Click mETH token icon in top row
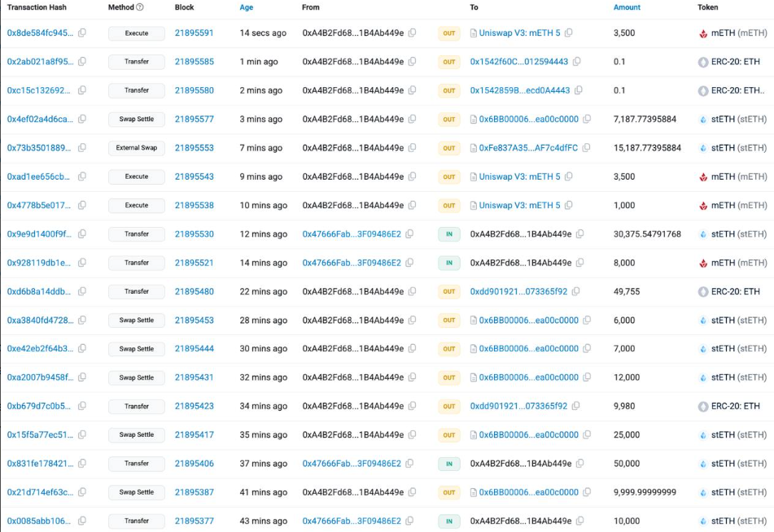This screenshot has width=774, height=532. pos(703,33)
